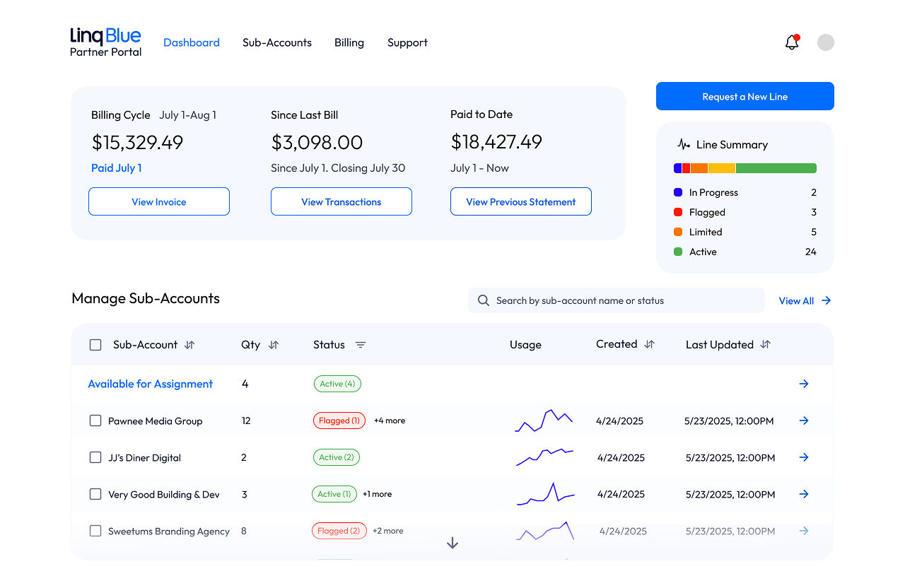Click the Flagged (1) status badge
905x588 pixels.
coord(339,421)
